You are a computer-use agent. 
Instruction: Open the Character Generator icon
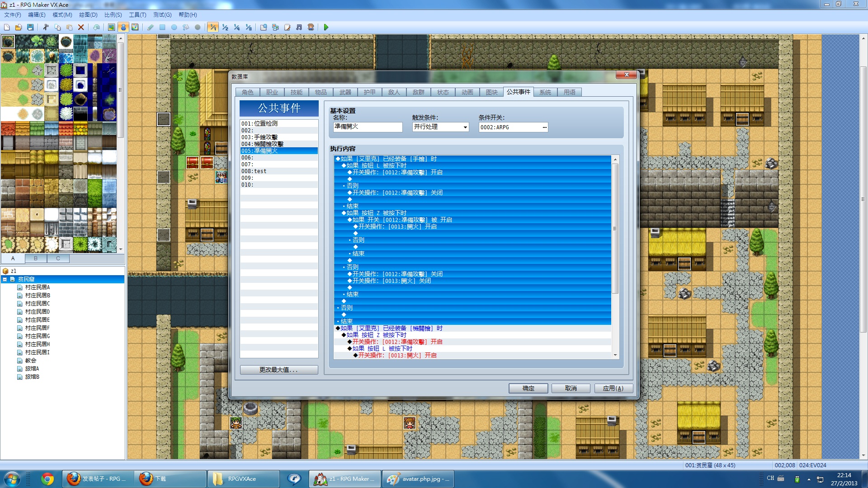click(311, 27)
